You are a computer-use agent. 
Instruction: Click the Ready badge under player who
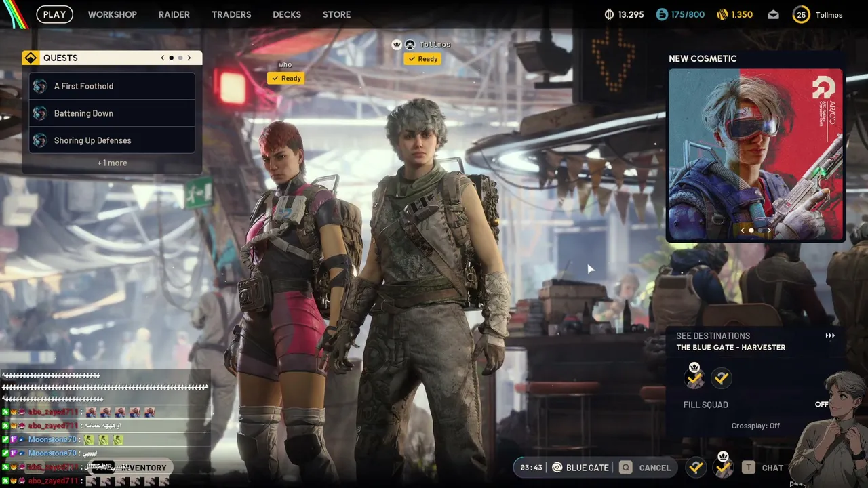coord(285,79)
